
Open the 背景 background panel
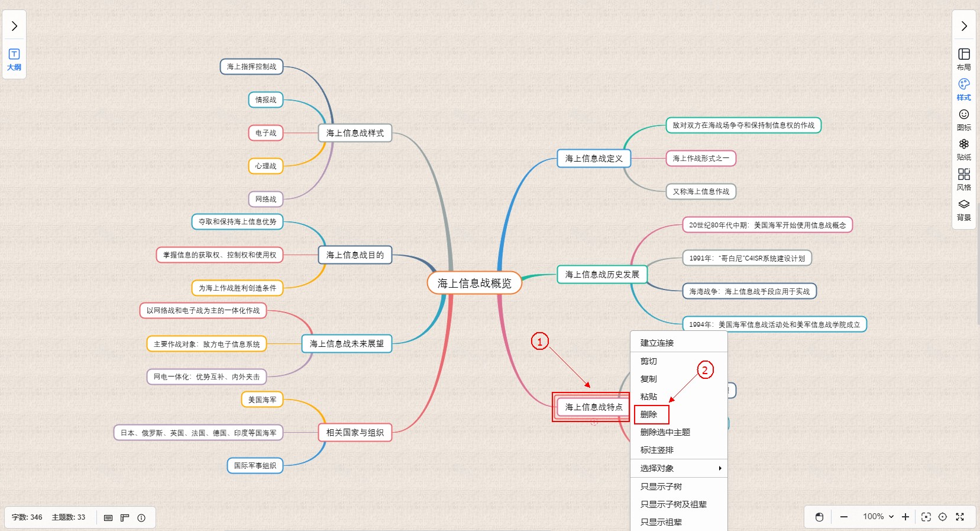(963, 210)
